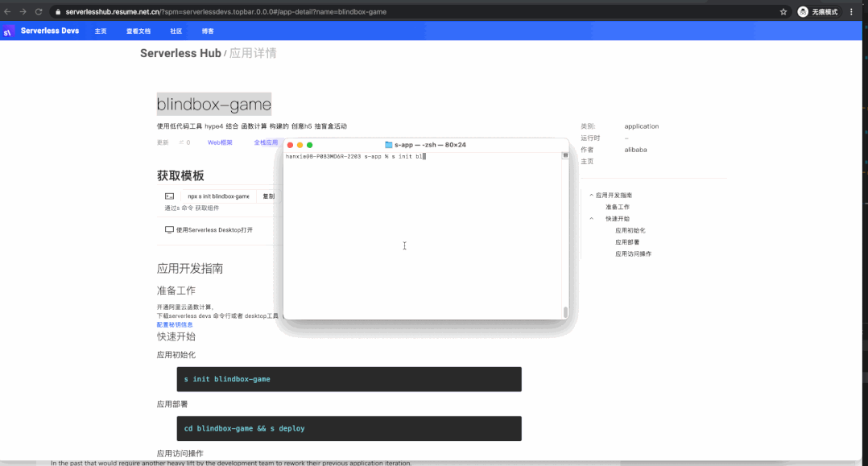
Task: Click the terminal green zoom button
Action: tap(309, 145)
